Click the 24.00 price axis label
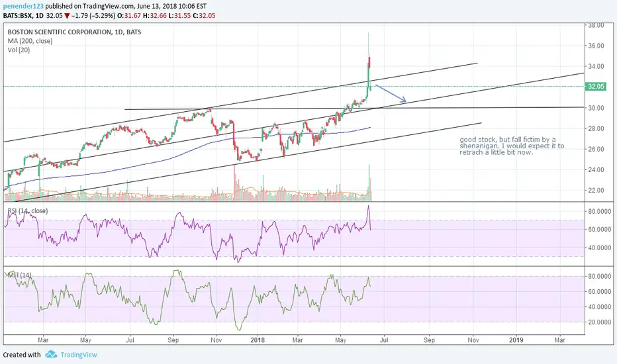 point(596,169)
